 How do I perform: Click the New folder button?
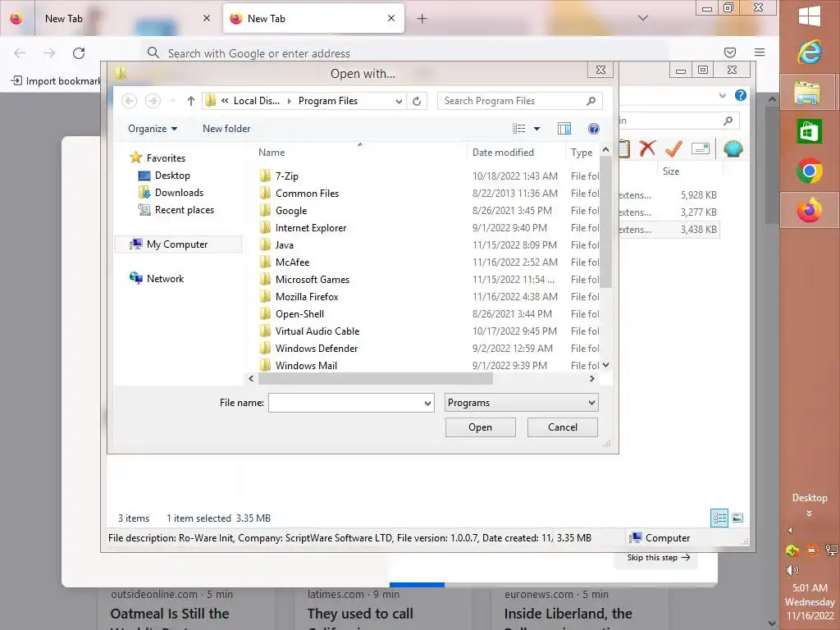point(226,129)
